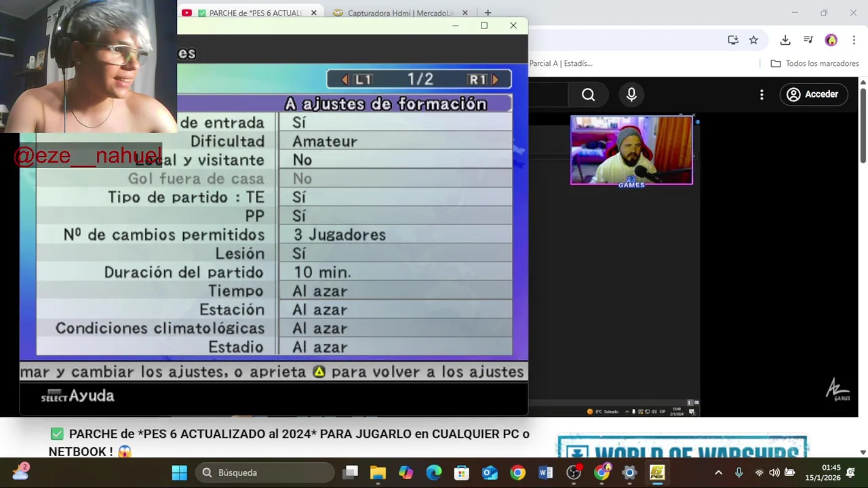Select 10 min. match duration value

click(x=322, y=272)
